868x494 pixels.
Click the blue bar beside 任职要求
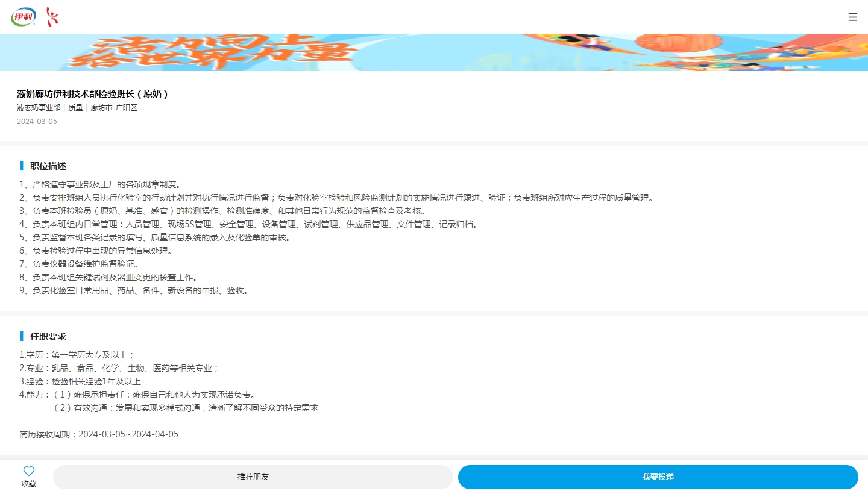[x=22, y=337]
